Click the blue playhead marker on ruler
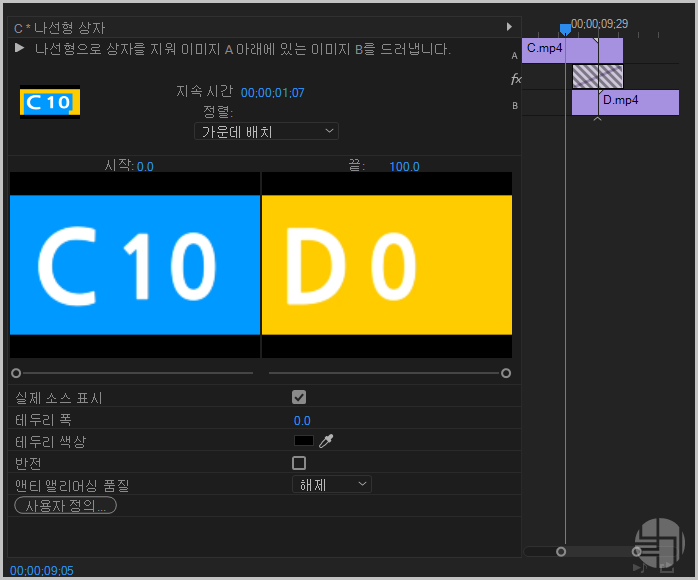This screenshot has height=580, width=698. [x=565, y=29]
